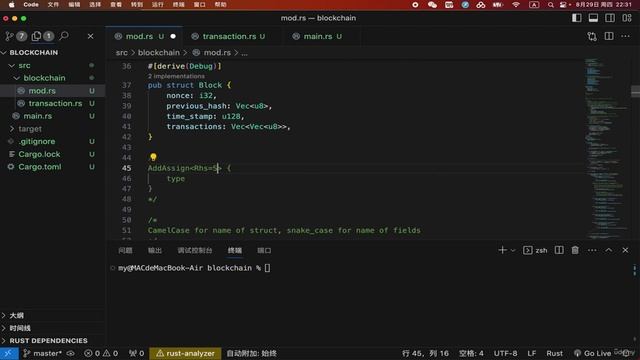Screen dimensions: 640x360
Task: Click the rust-analyzer status warning
Action: pyautogui.click(x=185, y=353)
